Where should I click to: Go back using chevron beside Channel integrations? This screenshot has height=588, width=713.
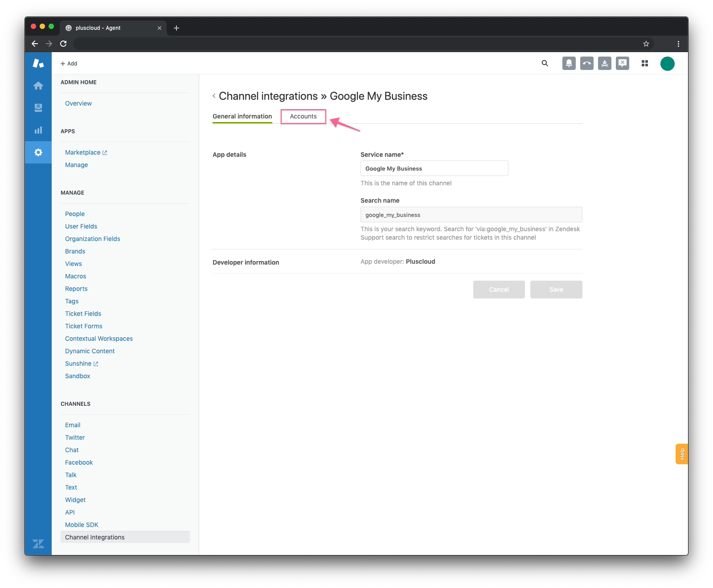[x=214, y=96]
